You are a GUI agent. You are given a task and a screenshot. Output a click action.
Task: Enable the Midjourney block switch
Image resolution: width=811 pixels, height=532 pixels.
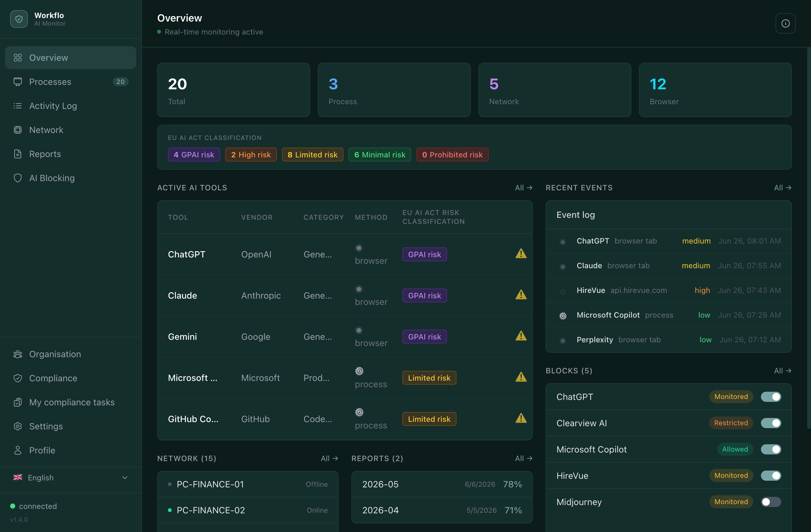(771, 502)
